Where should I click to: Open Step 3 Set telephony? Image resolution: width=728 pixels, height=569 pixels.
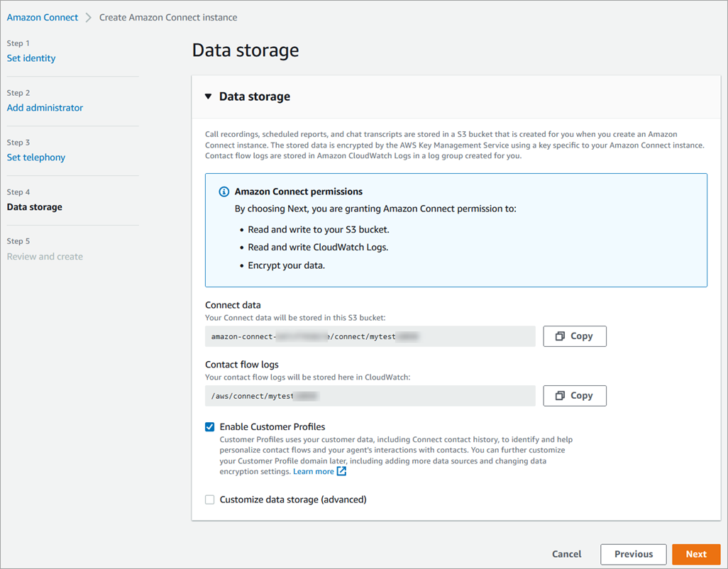click(x=35, y=157)
